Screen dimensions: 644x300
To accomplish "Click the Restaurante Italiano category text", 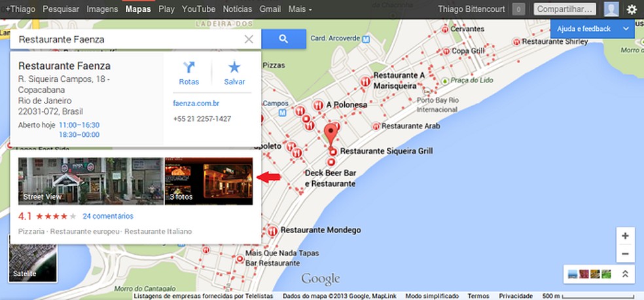I will pyautogui.click(x=158, y=232).
